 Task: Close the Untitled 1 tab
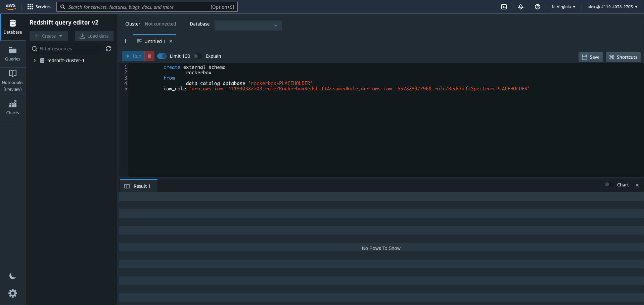pyautogui.click(x=171, y=41)
